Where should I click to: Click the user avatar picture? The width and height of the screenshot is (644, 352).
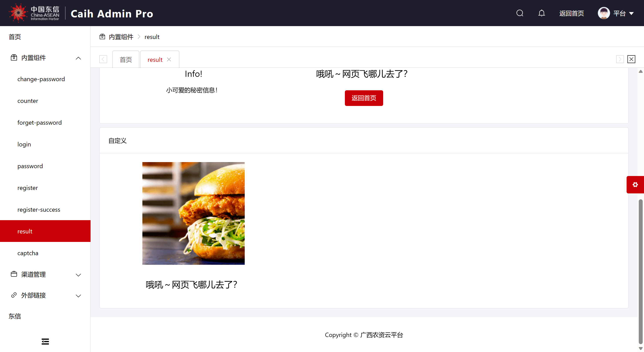[604, 13]
